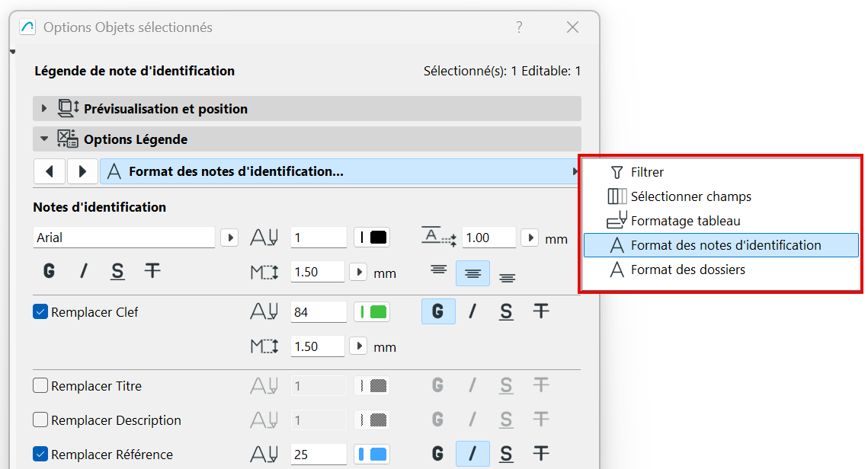The width and height of the screenshot is (868, 469).
Task: Toggle bold for Remplacer Clef row
Action: click(438, 311)
